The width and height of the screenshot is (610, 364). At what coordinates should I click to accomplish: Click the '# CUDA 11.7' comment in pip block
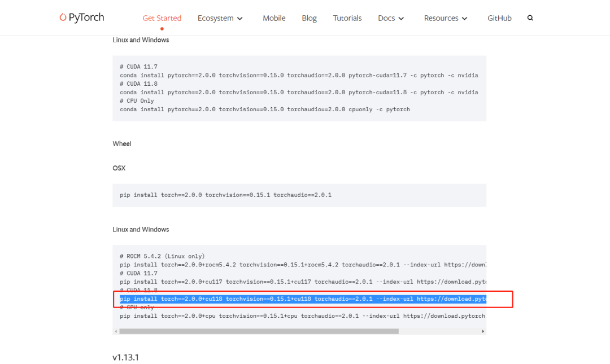(x=138, y=273)
